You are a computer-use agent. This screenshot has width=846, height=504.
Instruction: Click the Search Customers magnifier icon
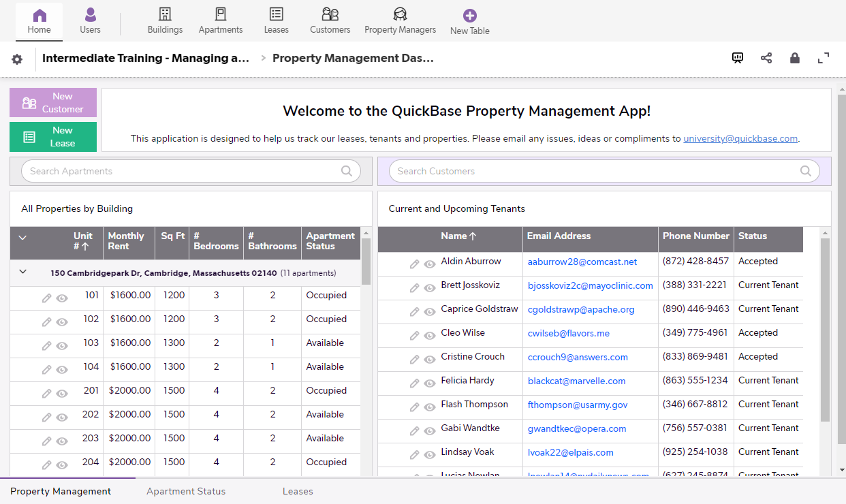click(x=806, y=171)
